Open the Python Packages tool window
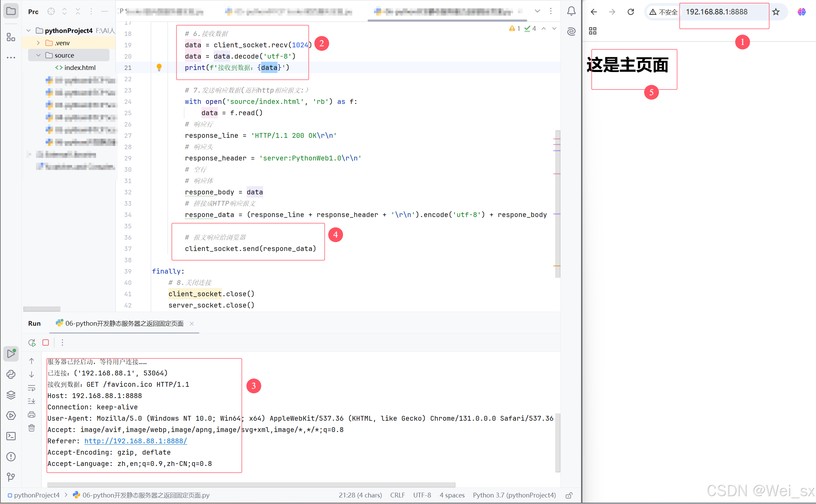This screenshot has height=504, width=816. coord(11,395)
